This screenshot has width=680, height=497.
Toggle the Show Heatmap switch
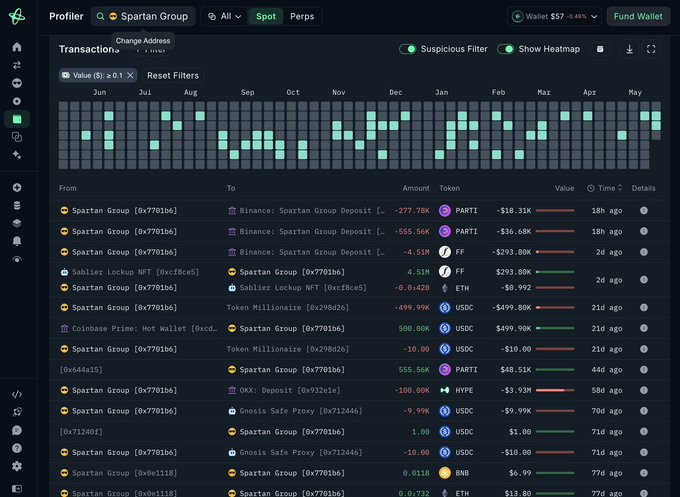(x=506, y=49)
